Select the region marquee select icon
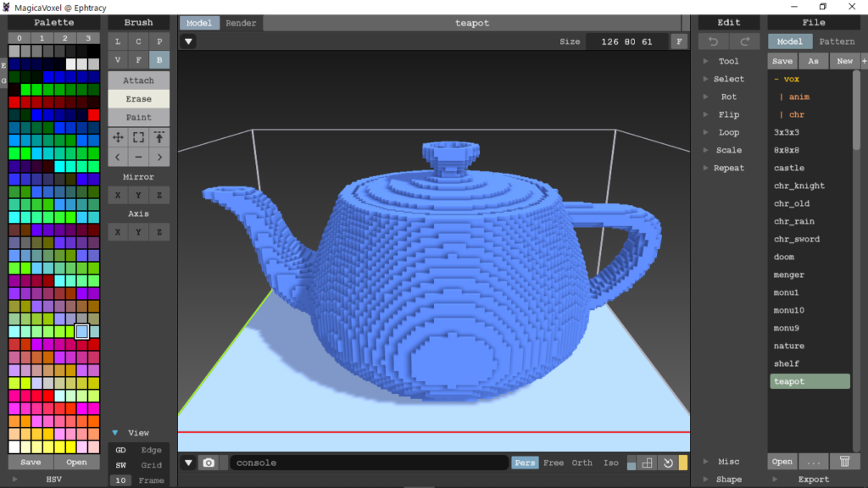868x488 pixels. pos(138,137)
